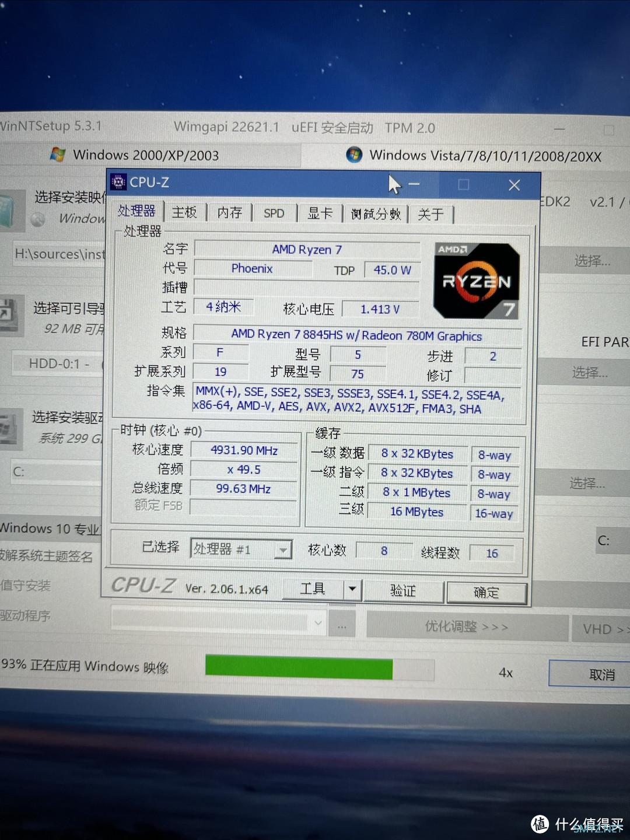Click the Windows XP flag icon
The image size is (630, 840).
[58, 155]
